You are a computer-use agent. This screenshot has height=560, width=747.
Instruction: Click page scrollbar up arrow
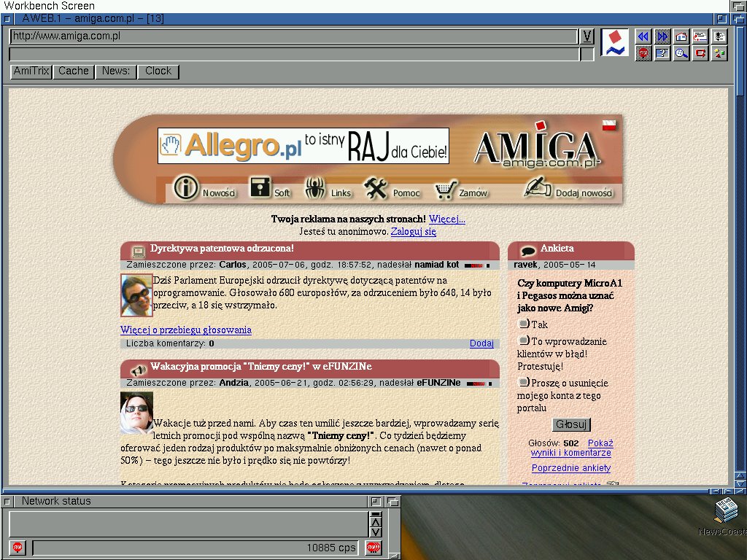pyautogui.click(x=740, y=475)
